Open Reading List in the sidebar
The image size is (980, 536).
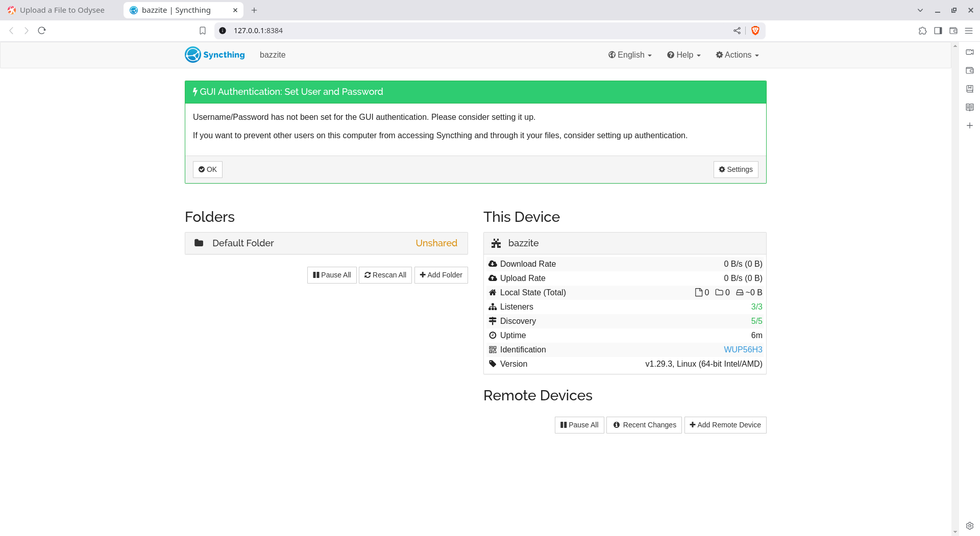[970, 107]
